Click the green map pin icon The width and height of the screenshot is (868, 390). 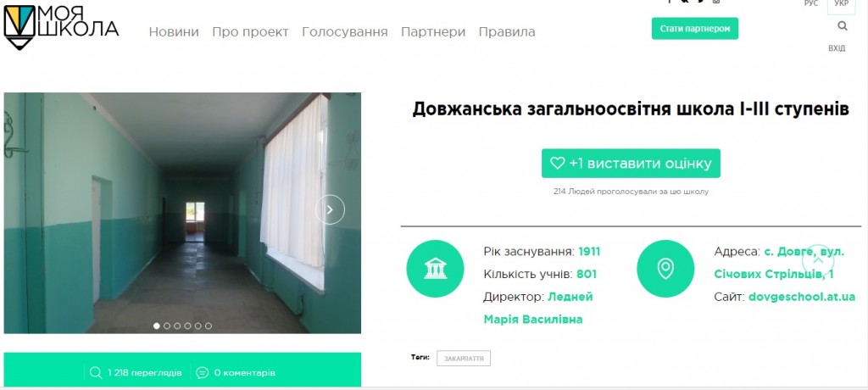[x=665, y=269]
